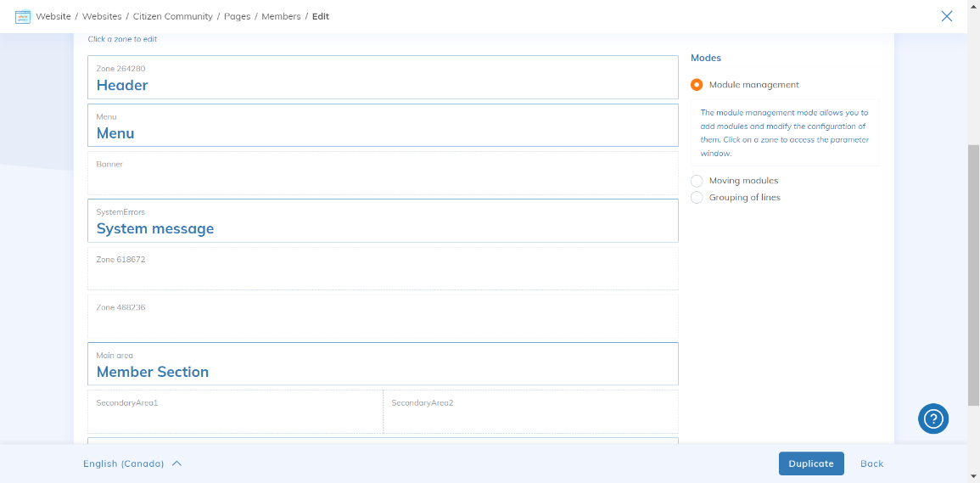Go to Website breadcrumb link
980x483 pixels.
point(53,17)
